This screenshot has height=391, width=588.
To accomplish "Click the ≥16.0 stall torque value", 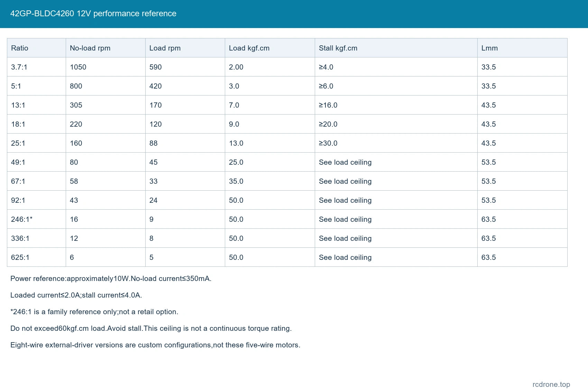I will 328,105.
